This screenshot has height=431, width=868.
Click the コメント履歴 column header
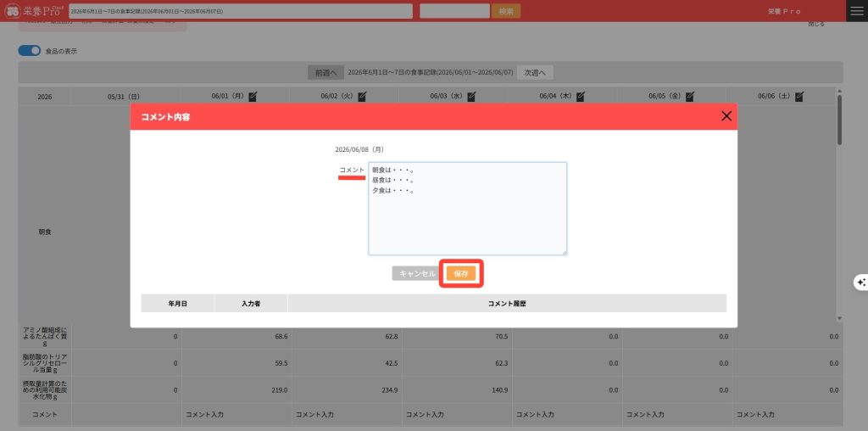507,304
